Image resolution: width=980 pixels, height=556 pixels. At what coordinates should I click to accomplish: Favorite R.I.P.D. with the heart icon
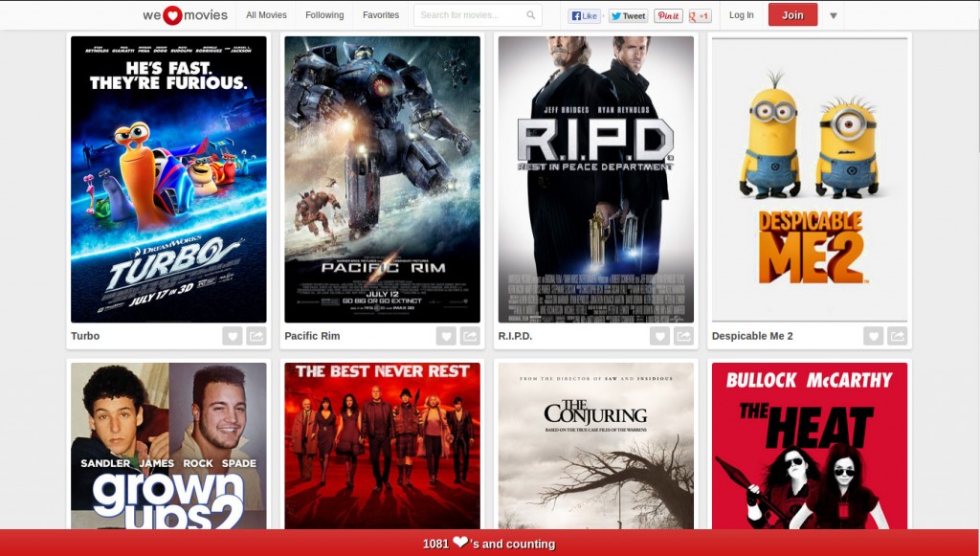coord(660,336)
